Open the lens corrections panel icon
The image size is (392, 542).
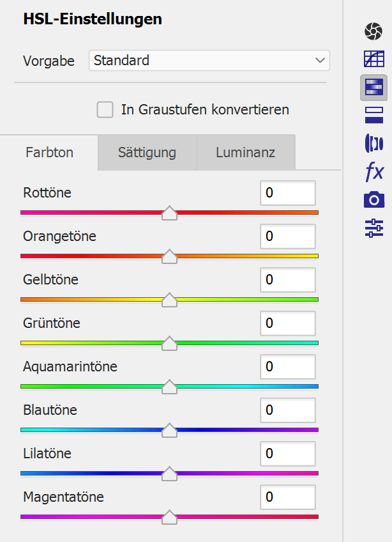[x=373, y=143]
